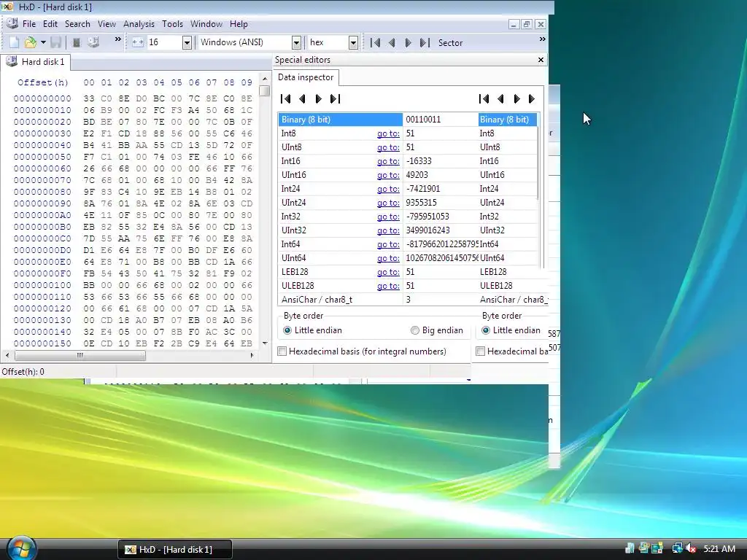The height and width of the screenshot is (560, 747).
Task: Go to next sector in toolbar
Action: pos(409,42)
